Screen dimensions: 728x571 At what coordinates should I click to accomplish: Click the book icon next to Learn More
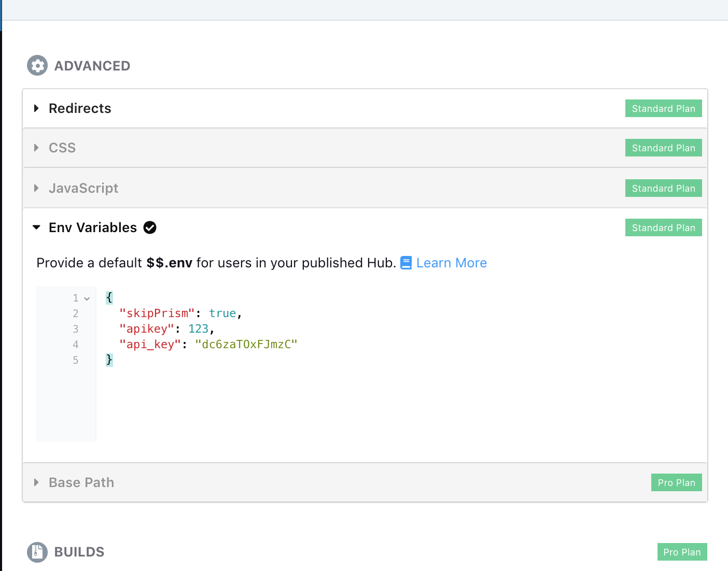[x=407, y=262]
